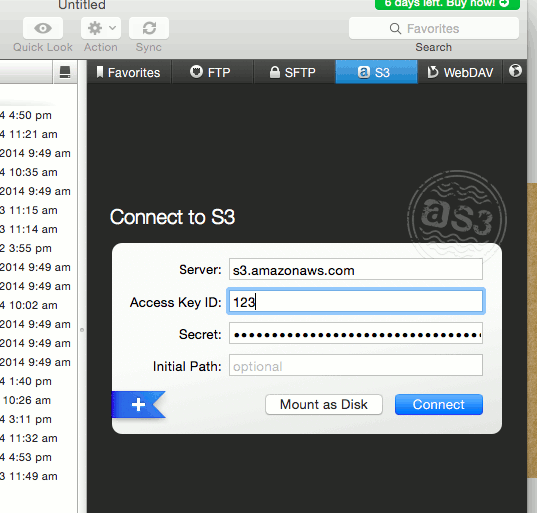Click the Initial Path field

(x=356, y=365)
